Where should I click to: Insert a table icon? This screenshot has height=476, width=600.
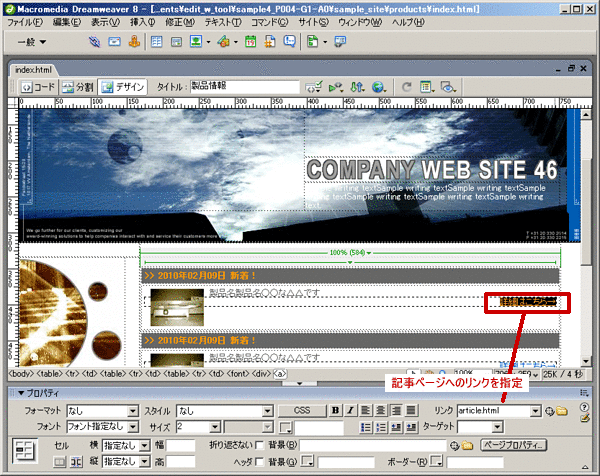pos(156,41)
